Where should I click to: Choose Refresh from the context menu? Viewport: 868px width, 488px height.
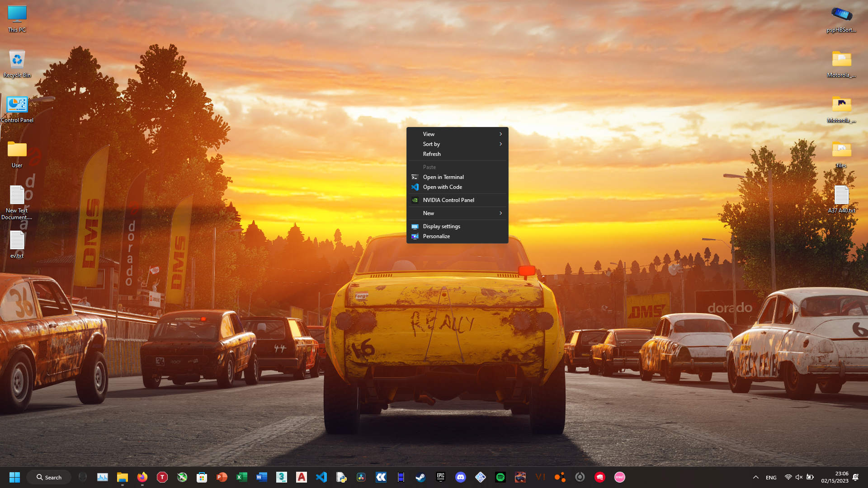[x=457, y=154]
